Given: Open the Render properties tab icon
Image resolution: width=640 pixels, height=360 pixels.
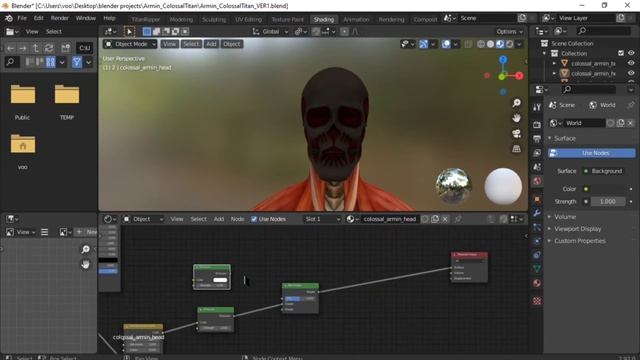Looking at the screenshot, I should click(537, 125).
